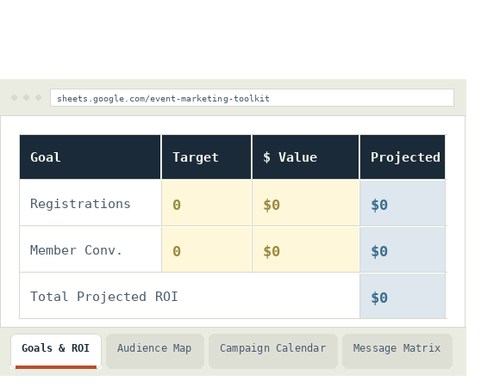Select the Member Conv. Projected cell
This screenshot has width=500, height=387.
pos(403,250)
